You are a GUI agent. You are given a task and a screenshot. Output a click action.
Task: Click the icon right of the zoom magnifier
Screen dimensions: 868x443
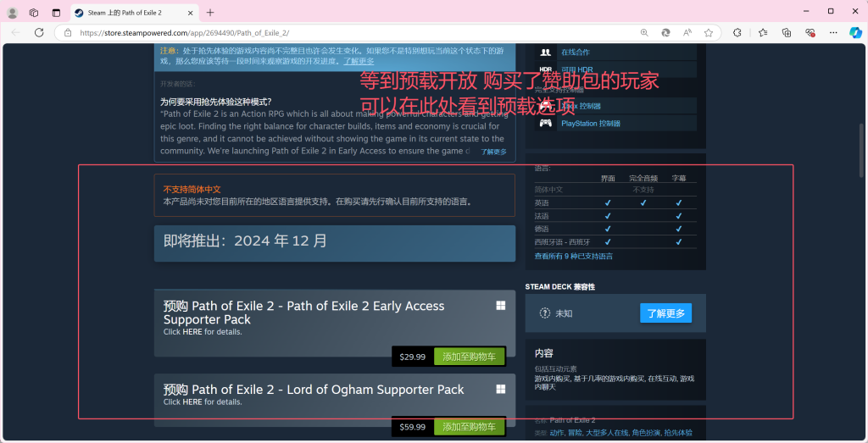pyautogui.click(x=666, y=33)
